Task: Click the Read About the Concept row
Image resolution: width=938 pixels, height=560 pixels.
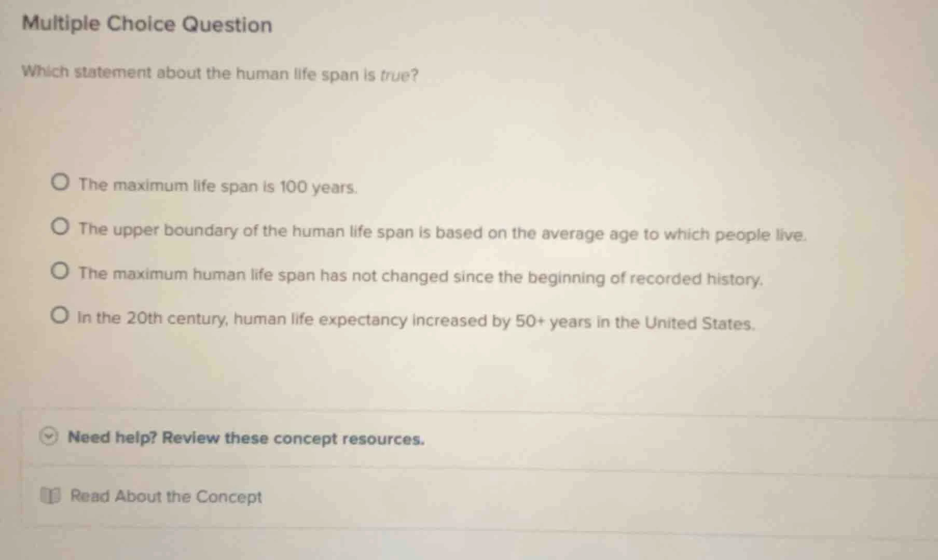Action: coord(166,497)
